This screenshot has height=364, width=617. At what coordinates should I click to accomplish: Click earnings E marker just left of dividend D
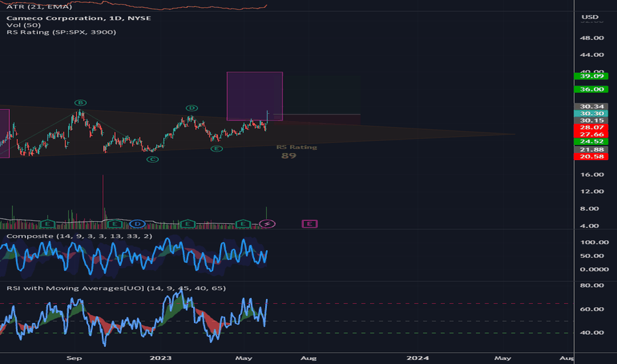[115, 224]
